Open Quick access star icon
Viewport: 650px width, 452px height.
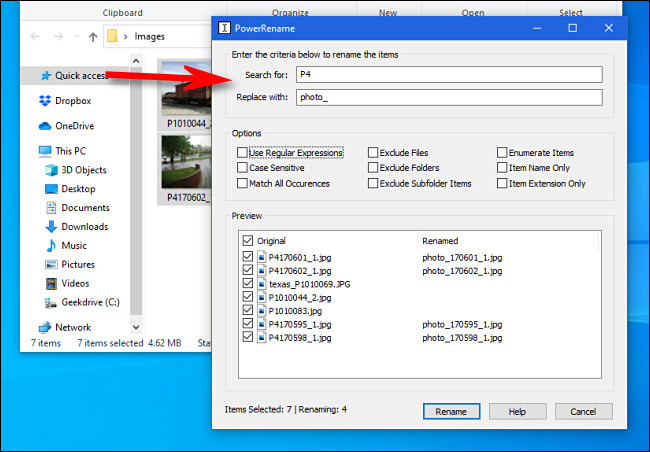pos(46,75)
